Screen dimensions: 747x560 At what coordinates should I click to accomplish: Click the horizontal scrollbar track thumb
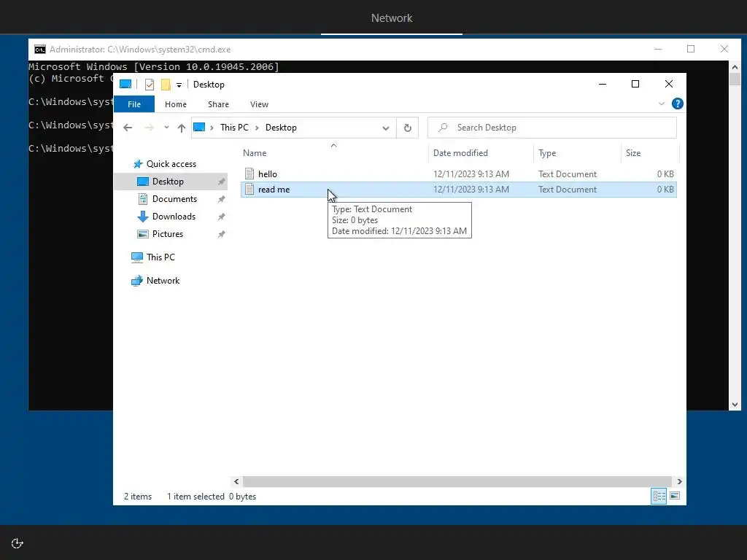[x=457, y=481]
